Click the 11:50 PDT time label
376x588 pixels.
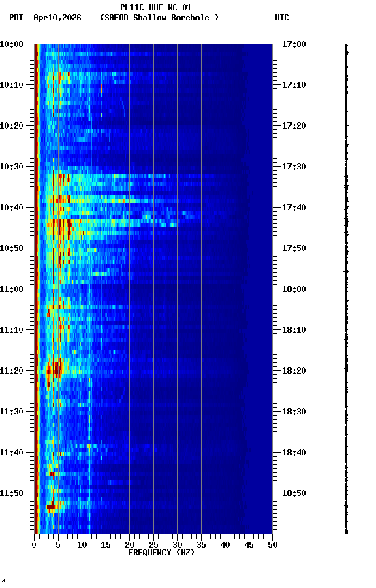[12, 493]
